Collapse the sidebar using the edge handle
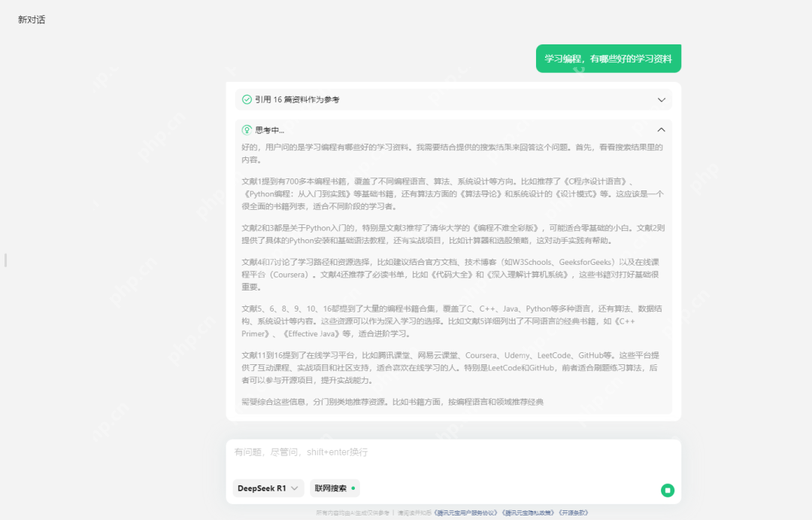This screenshot has height=520, width=812. (x=5, y=258)
